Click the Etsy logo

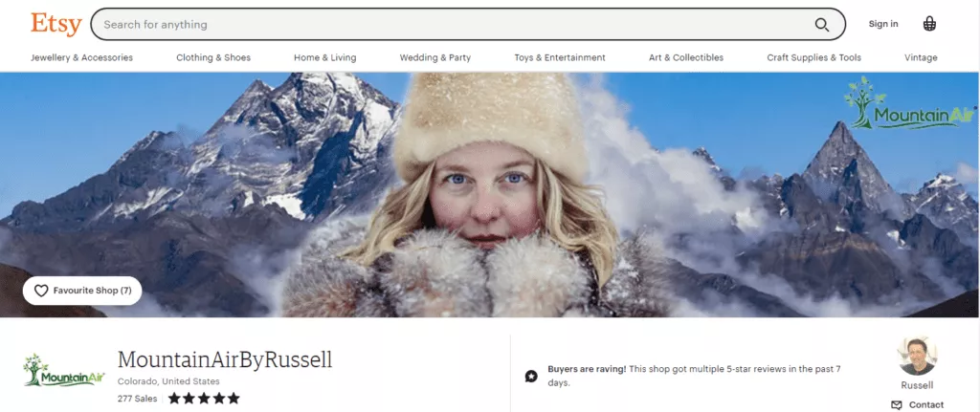click(56, 24)
